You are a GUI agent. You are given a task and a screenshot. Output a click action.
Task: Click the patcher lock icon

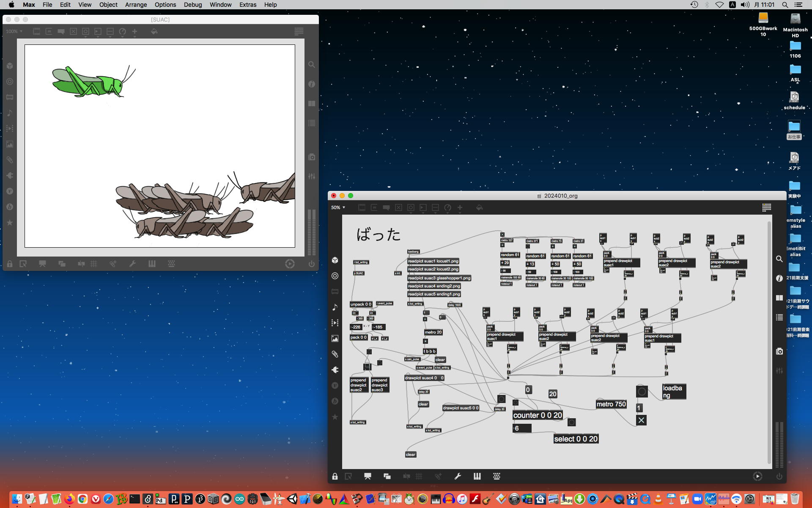tap(335, 476)
